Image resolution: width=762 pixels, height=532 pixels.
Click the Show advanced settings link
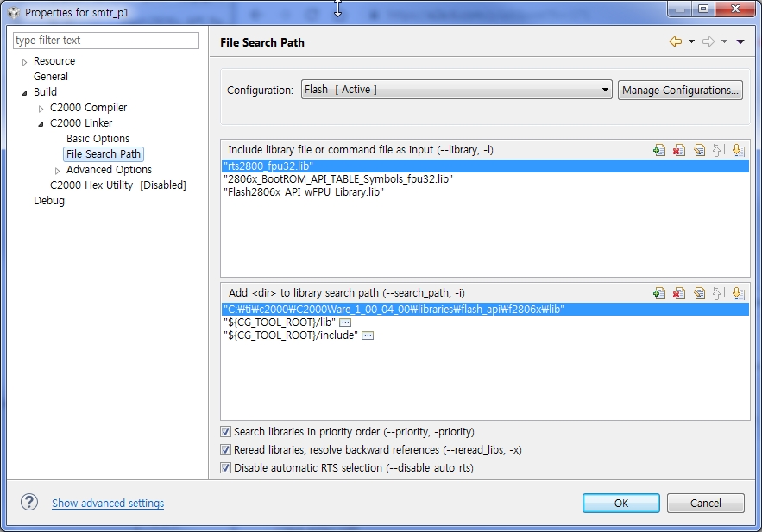tap(107, 503)
